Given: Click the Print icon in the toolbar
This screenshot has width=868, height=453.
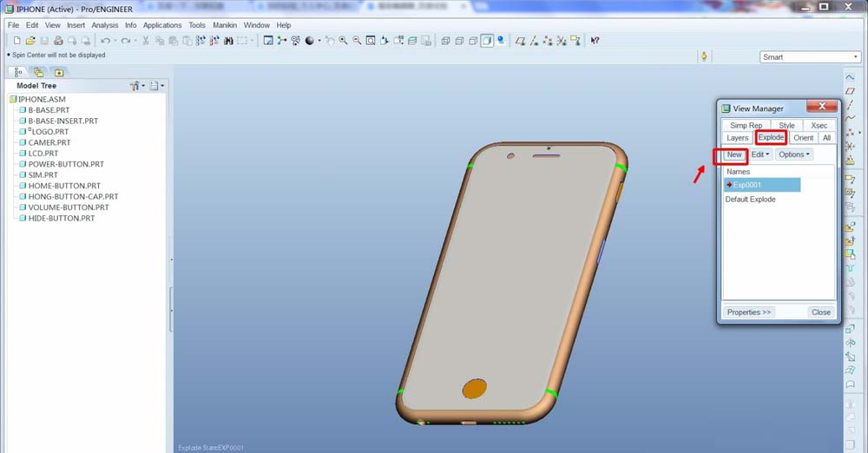Looking at the screenshot, I should (x=58, y=41).
